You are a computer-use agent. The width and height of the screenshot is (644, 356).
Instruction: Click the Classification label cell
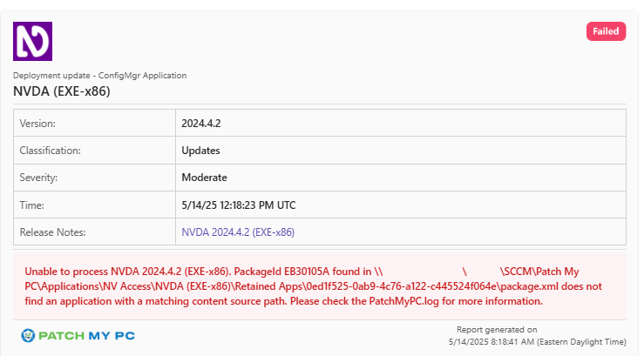coord(94,150)
